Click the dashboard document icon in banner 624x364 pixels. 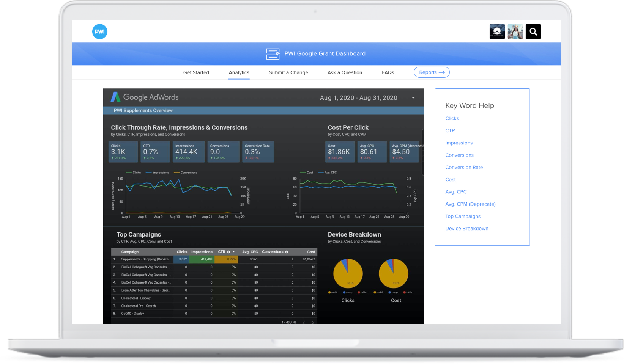[273, 54]
